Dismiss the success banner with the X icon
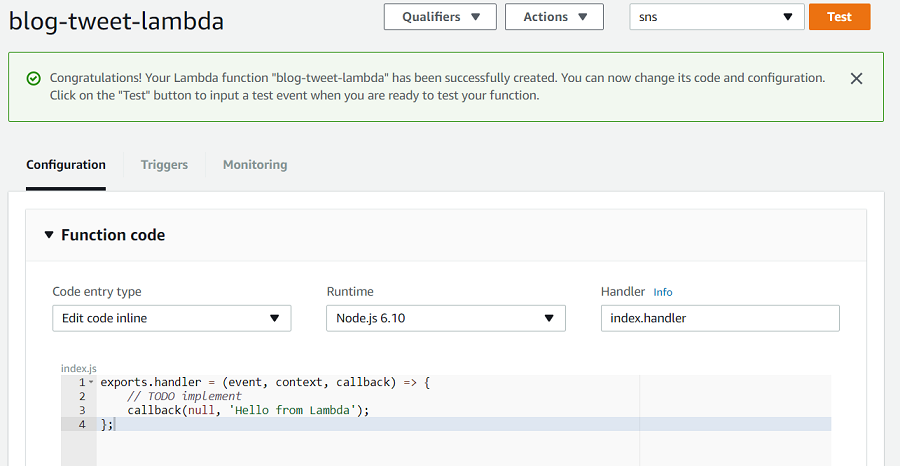 (856, 79)
